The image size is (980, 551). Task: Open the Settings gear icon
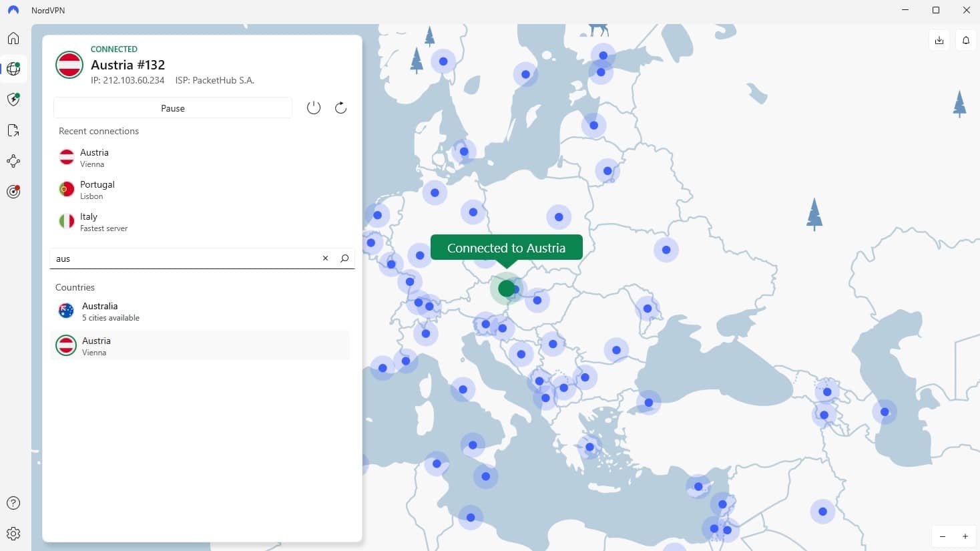point(13,534)
